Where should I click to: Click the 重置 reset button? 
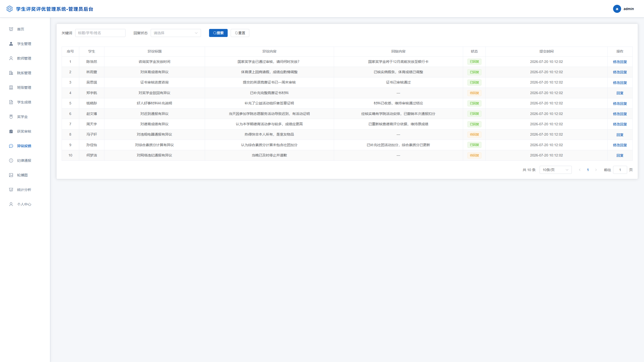pyautogui.click(x=240, y=33)
